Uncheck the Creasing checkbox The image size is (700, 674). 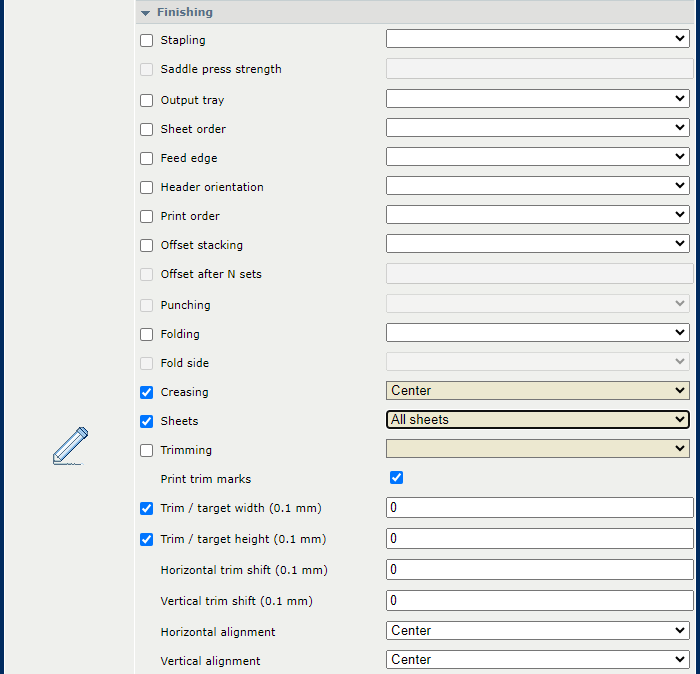[146, 392]
